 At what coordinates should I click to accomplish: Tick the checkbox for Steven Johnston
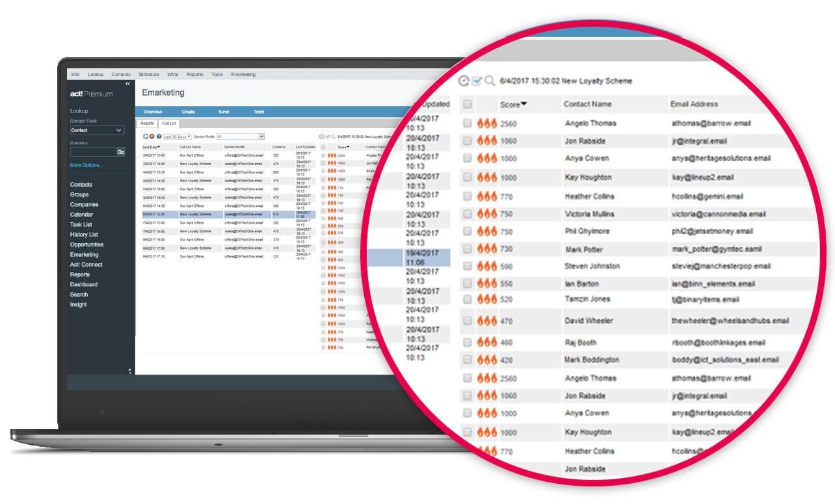coord(467,266)
